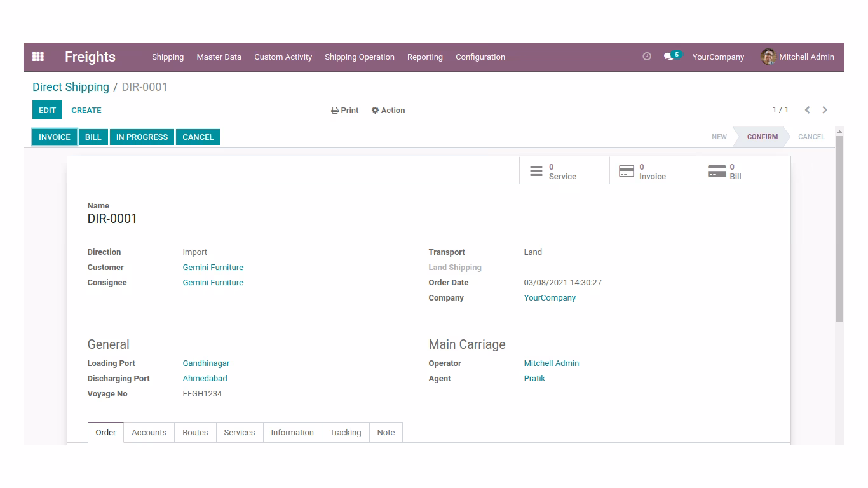Go back to Direct Shipping breadcrumb
This screenshot has width=868, height=488.
(x=71, y=87)
